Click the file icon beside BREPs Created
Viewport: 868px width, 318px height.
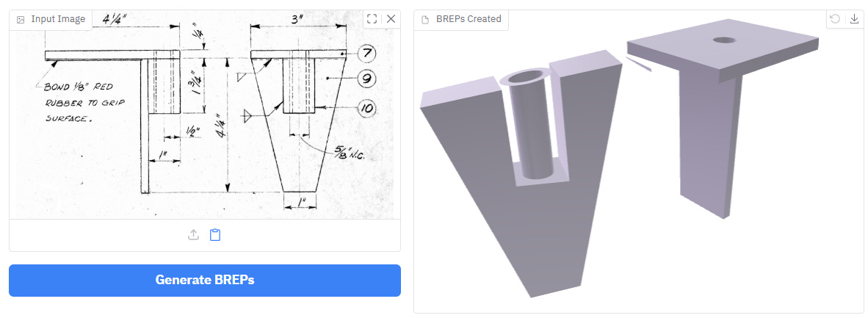tap(425, 19)
